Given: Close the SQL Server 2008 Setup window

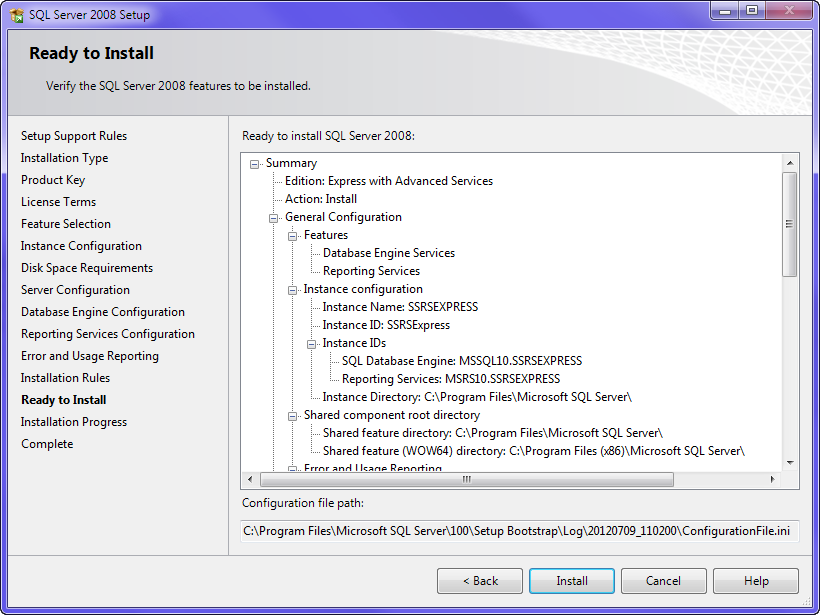Looking at the screenshot, I should pos(790,11).
